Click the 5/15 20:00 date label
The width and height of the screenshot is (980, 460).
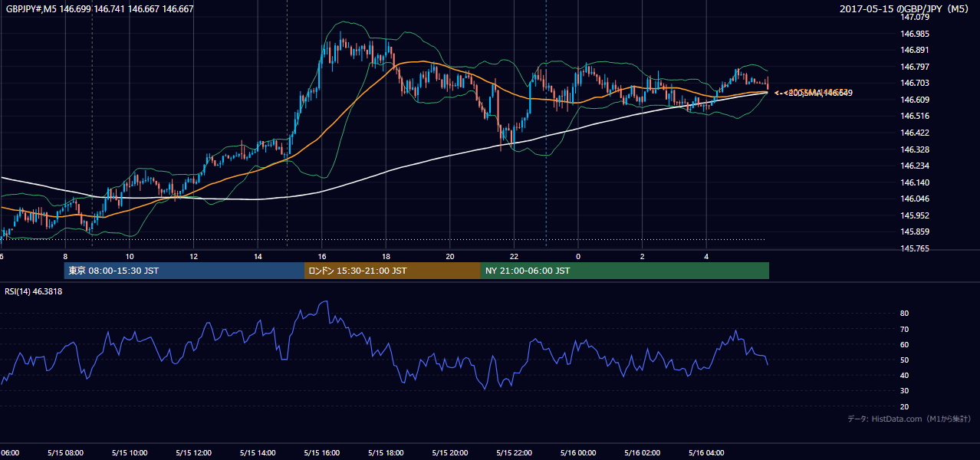click(449, 453)
